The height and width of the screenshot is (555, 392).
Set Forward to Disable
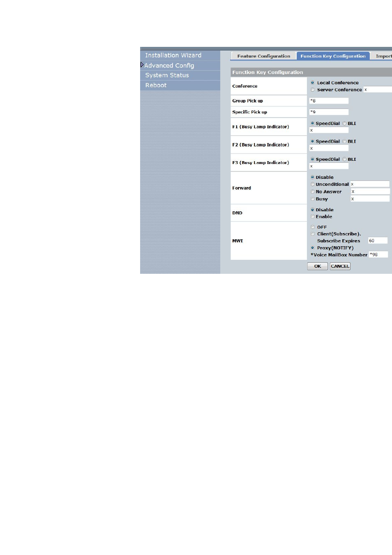click(312, 177)
